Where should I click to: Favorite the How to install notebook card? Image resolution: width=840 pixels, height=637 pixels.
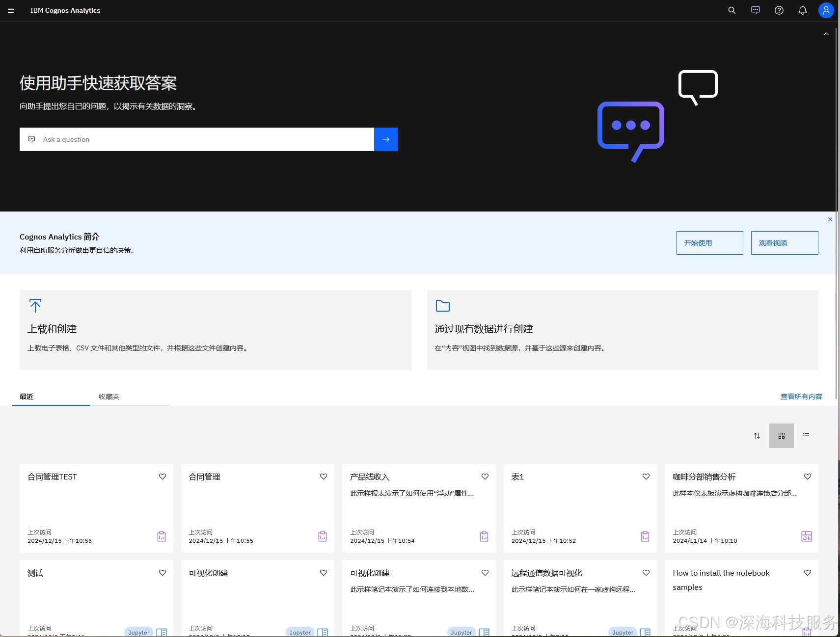tap(808, 573)
